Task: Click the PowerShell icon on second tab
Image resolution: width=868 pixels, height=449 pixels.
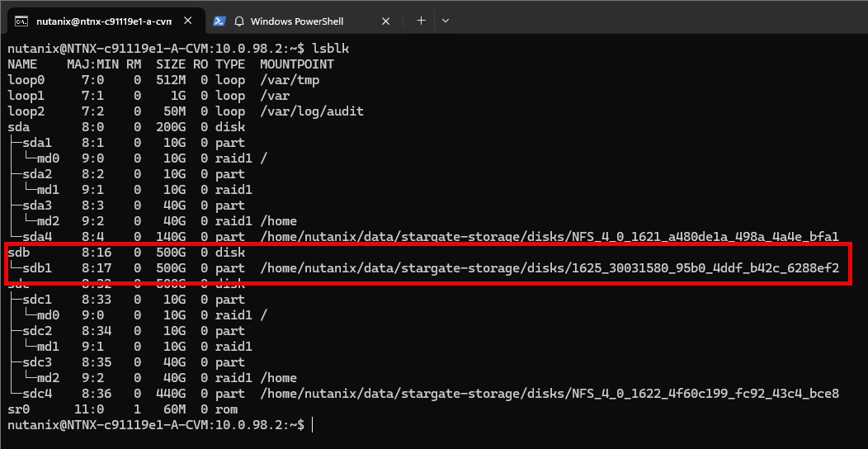Action: tap(219, 21)
